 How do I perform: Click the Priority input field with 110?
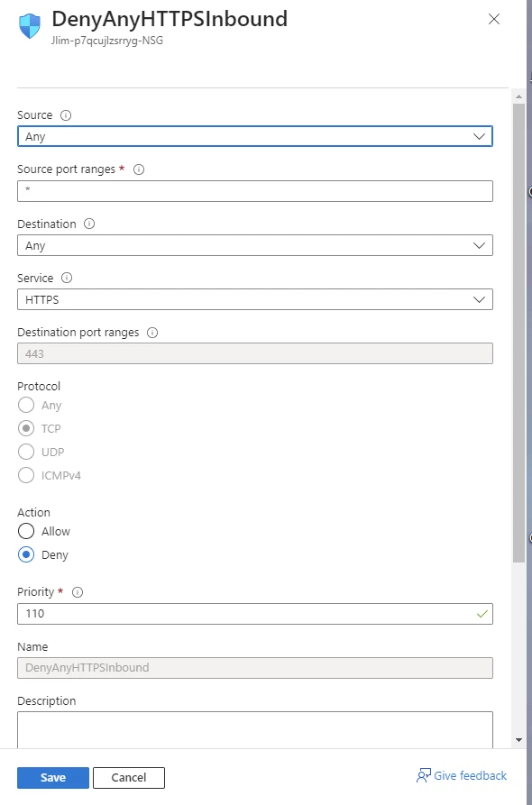click(255, 614)
